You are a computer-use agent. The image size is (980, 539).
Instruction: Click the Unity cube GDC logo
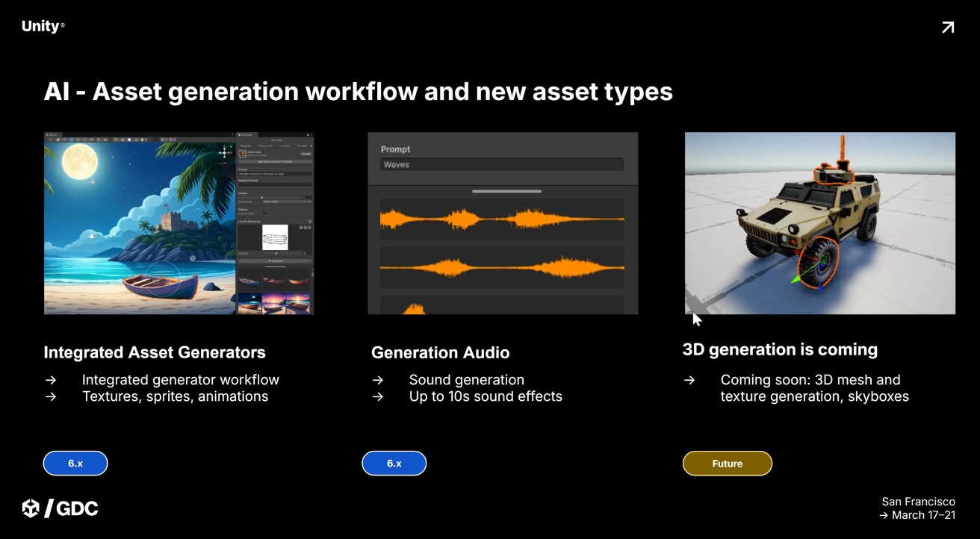(60, 508)
